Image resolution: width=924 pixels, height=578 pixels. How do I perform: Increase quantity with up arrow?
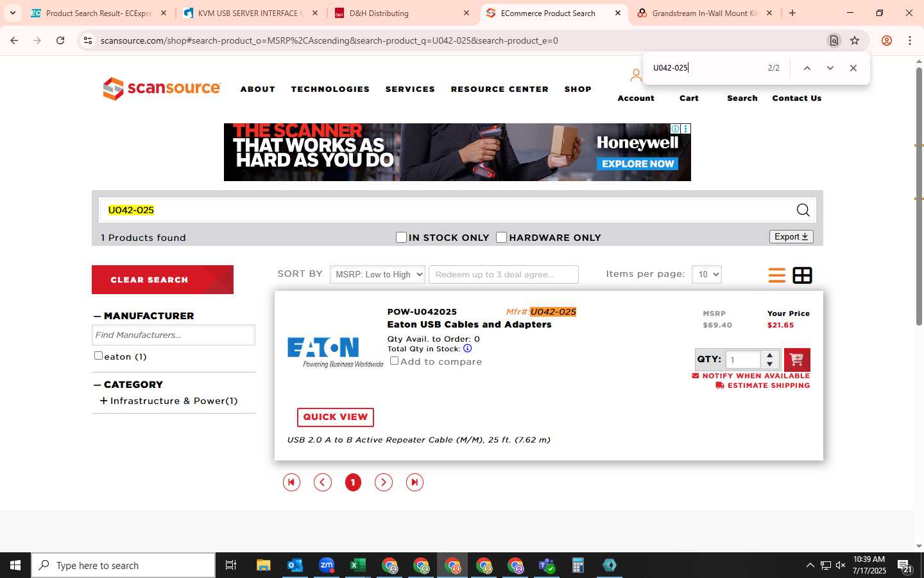[769, 355]
